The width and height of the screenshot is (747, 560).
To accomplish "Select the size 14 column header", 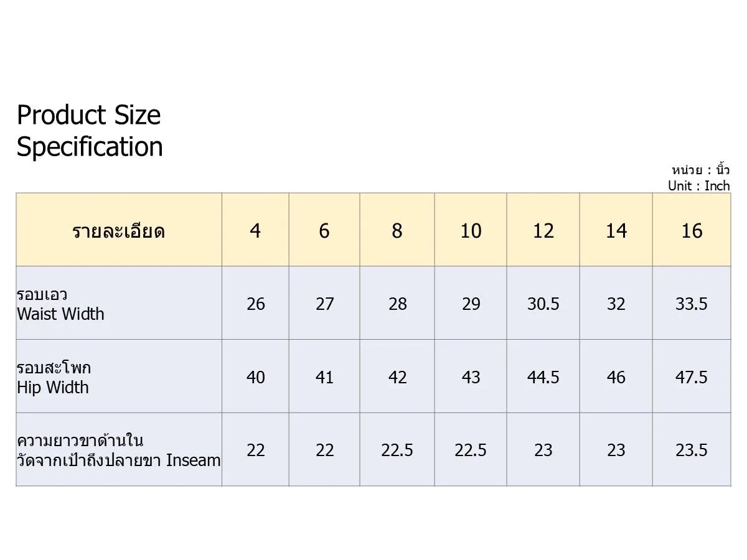I will pos(616,231).
